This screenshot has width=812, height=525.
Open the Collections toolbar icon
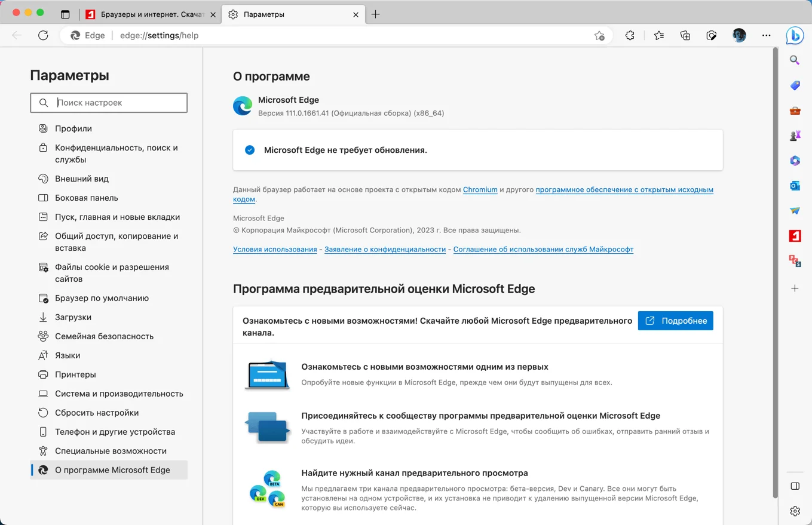pos(685,35)
